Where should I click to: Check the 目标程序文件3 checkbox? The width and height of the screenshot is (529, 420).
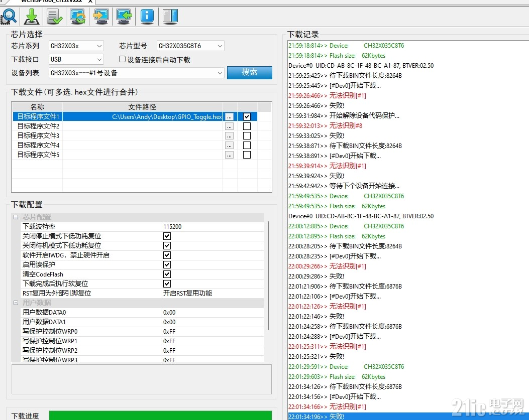click(247, 136)
